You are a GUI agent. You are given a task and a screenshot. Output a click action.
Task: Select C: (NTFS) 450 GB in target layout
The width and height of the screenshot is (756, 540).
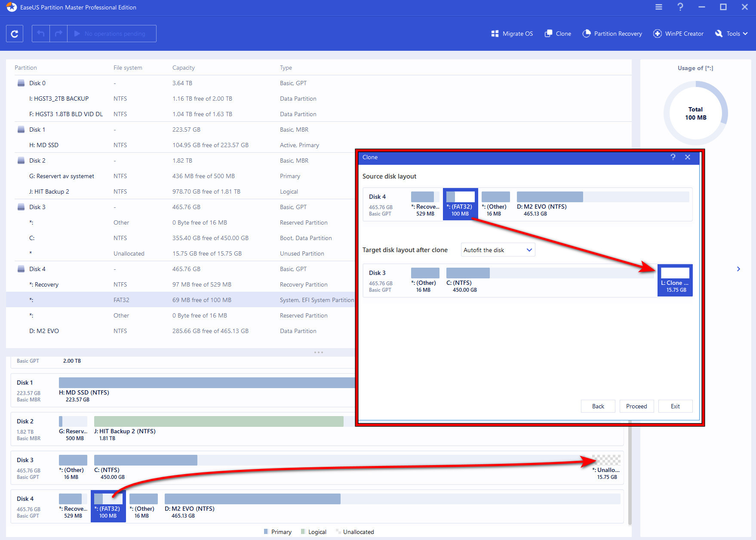550,280
